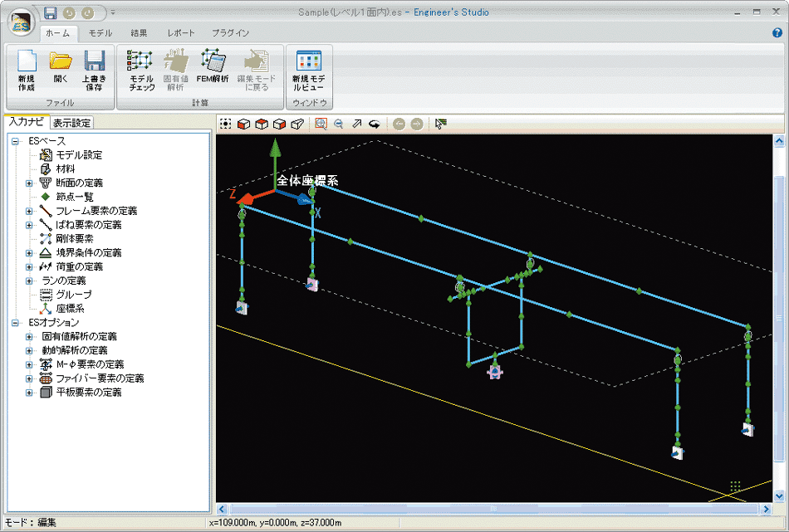The width and height of the screenshot is (789, 532).
Task: Select グループ in the tree
Action: (x=74, y=295)
